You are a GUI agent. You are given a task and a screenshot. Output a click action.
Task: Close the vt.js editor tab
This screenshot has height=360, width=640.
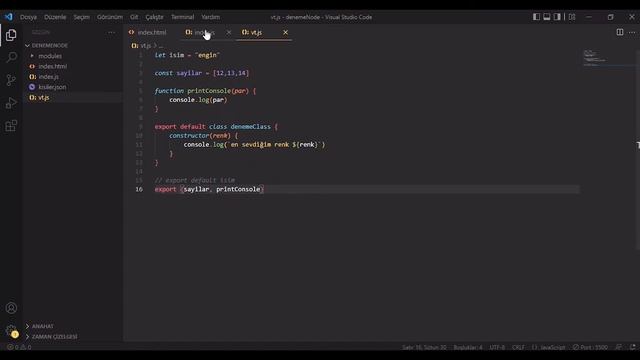coord(285,32)
